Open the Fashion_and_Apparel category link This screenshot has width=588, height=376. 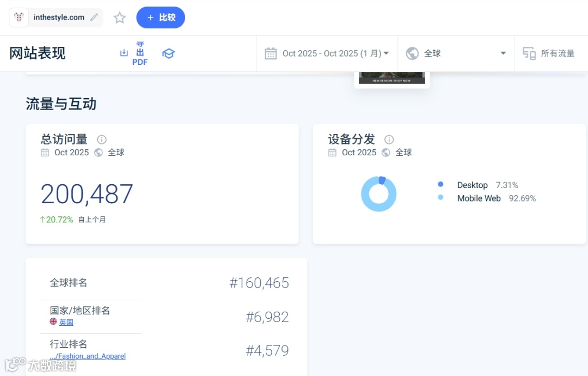(x=88, y=356)
